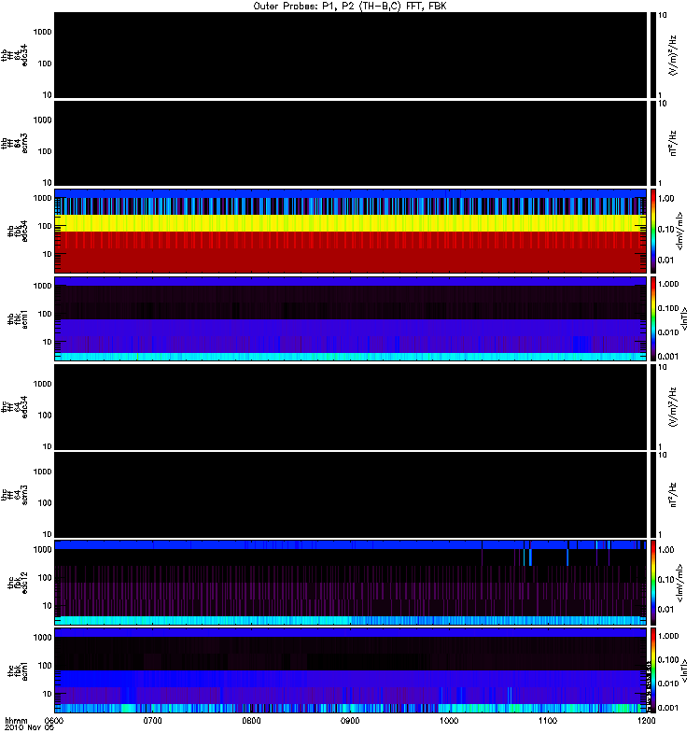This screenshot has height=747, width=700.
Task: Click the 'thc fff 64 edc34' y-axis label
Action: click(x=14, y=407)
